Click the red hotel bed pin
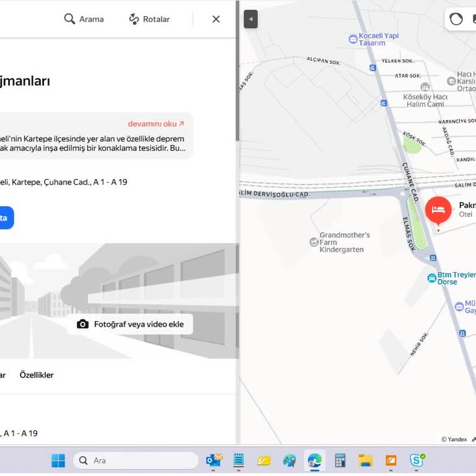This screenshot has width=476, height=476. coord(438,210)
